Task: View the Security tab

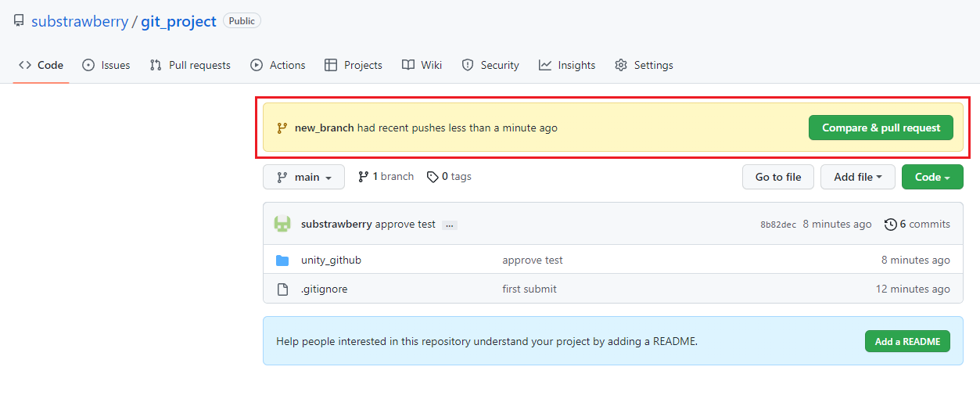Action: pos(490,65)
